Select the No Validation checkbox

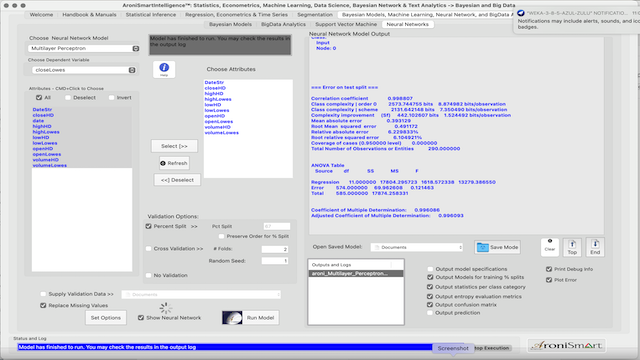pyautogui.click(x=149, y=276)
